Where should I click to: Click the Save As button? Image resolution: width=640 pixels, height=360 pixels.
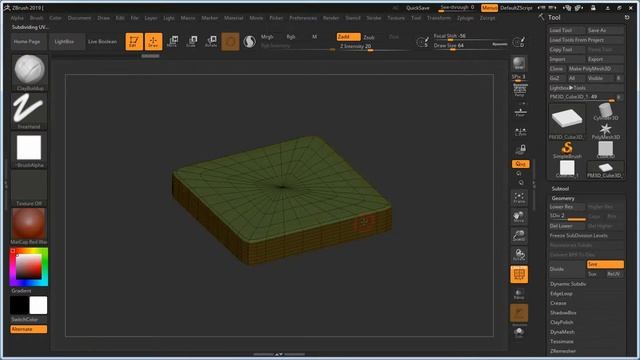[605, 30]
